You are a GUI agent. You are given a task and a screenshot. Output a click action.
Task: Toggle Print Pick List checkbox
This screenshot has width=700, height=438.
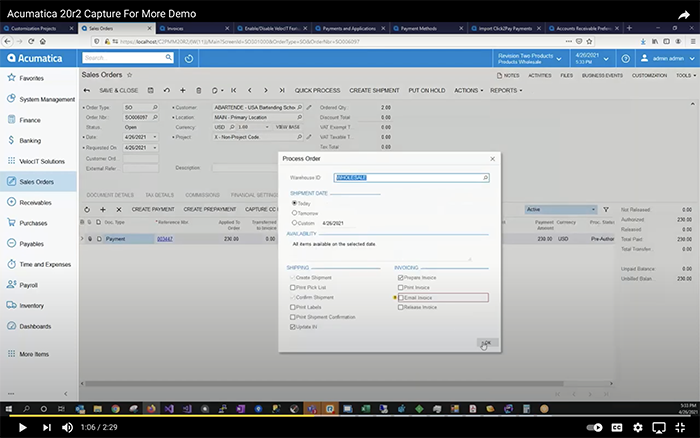click(x=293, y=288)
